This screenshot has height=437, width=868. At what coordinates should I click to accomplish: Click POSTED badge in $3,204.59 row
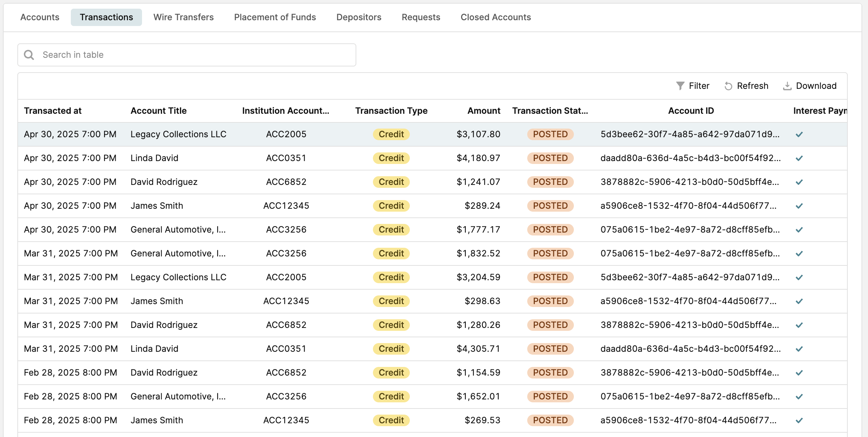point(550,277)
